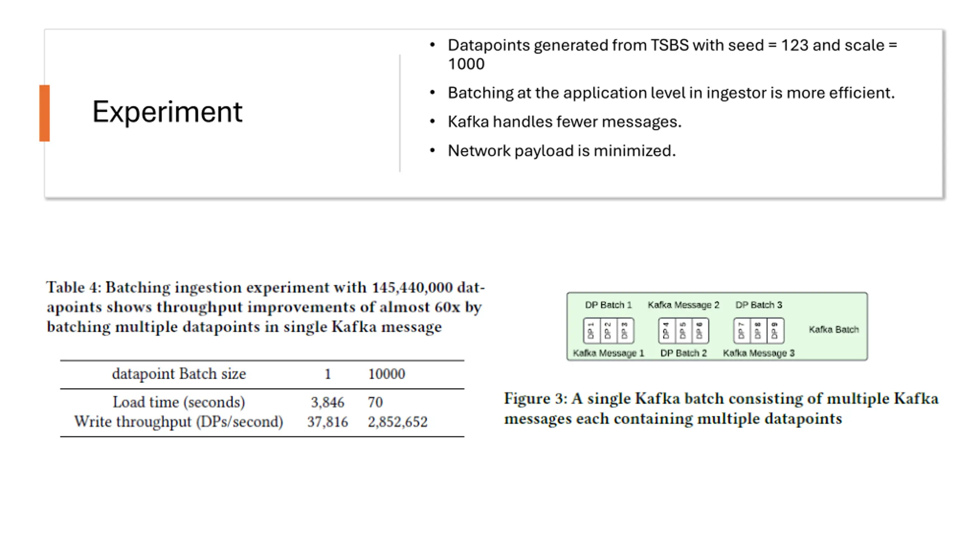Click the TSBS datapoints bullet text
This screenshot has height=551, width=980.
[673, 54]
